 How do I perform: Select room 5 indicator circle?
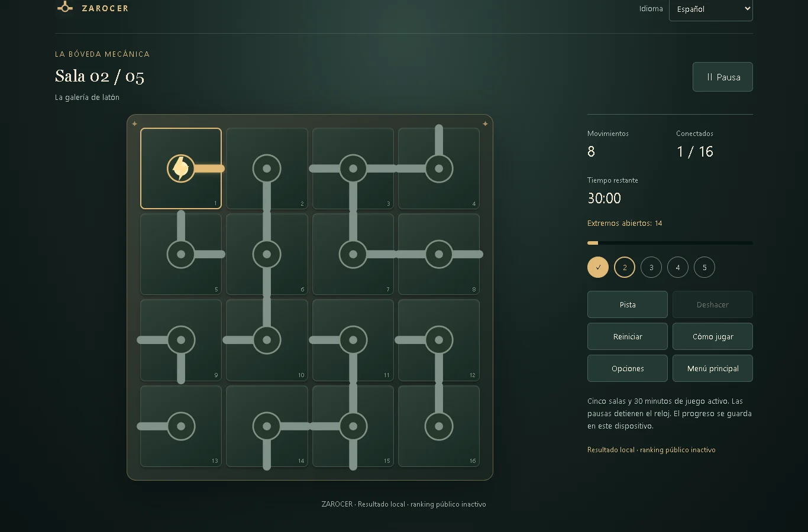tap(704, 267)
